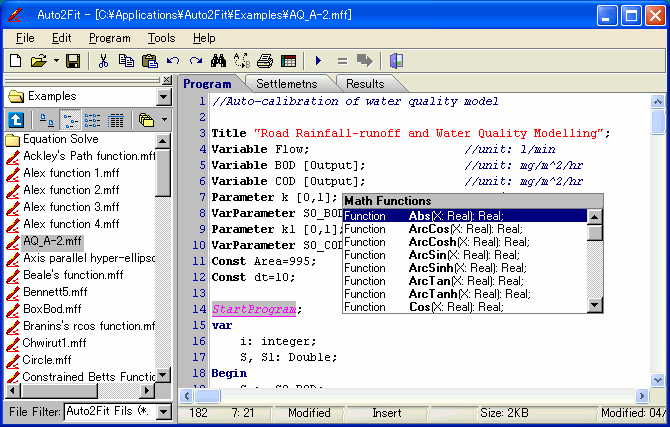Switch to list view

click(x=92, y=121)
